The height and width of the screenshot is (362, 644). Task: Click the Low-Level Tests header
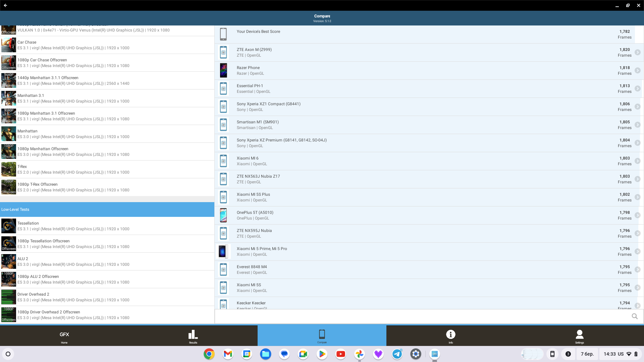click(x=107, y=209)
